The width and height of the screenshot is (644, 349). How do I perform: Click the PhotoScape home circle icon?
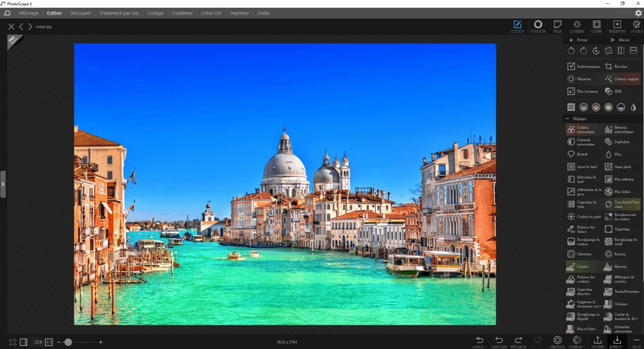7,13
